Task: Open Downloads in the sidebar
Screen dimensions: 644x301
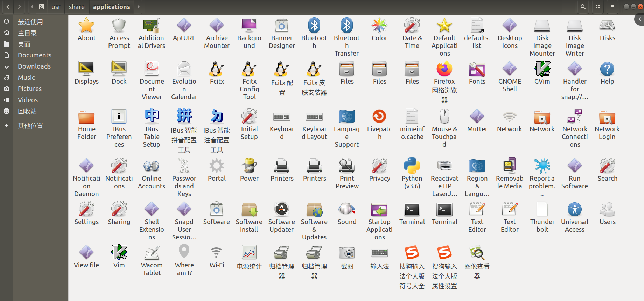Action: click(x=34, y=66)
